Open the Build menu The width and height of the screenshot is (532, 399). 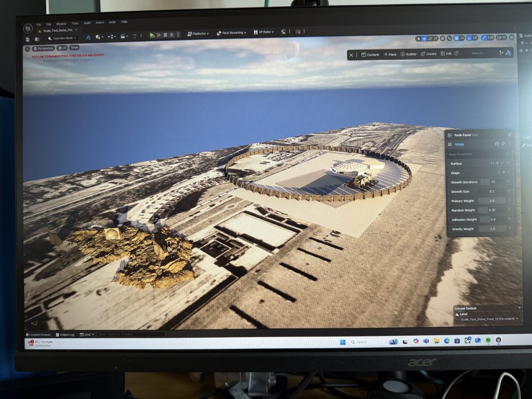pyautogui.click(x=87, y=23)
